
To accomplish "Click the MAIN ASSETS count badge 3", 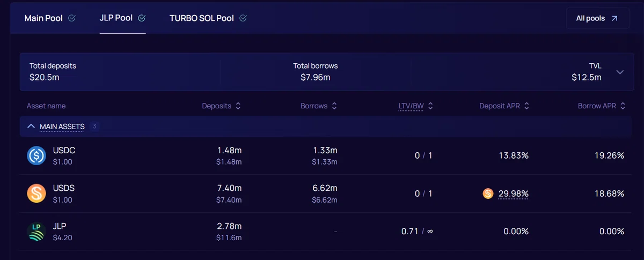I will [x=94, y=127].
